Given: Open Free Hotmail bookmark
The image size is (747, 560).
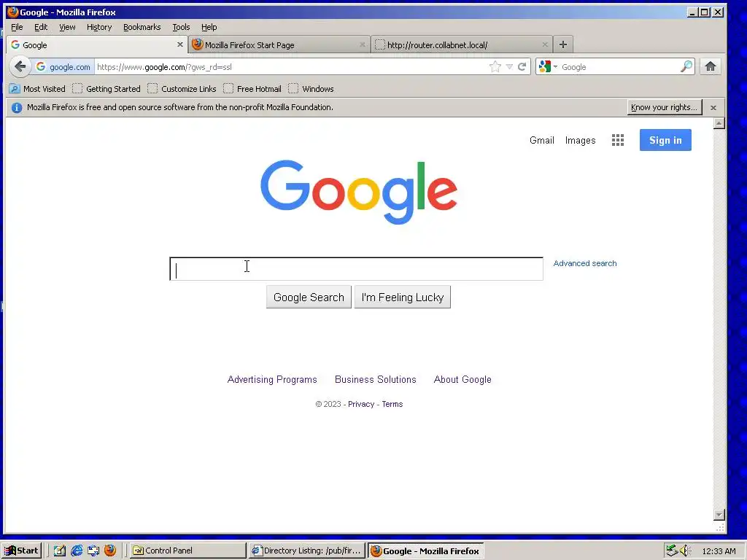Looking at the screenshot, I should [252, 89].
